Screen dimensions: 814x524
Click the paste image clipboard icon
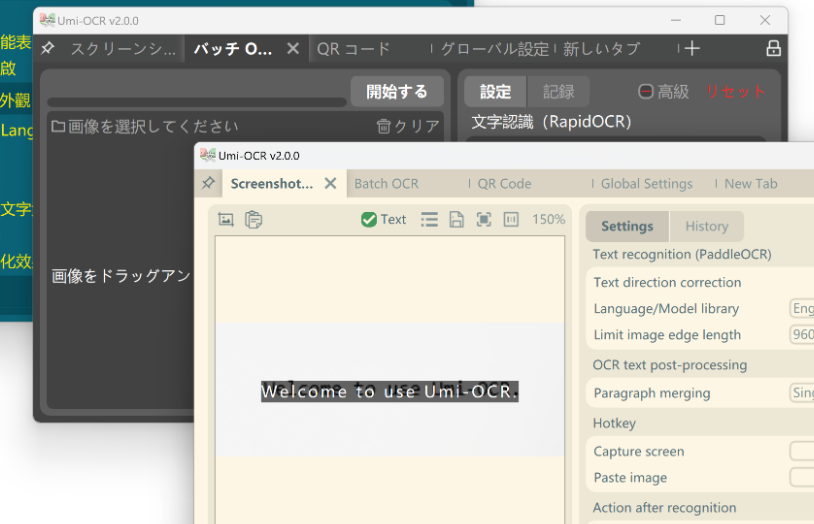coord(254,219)
